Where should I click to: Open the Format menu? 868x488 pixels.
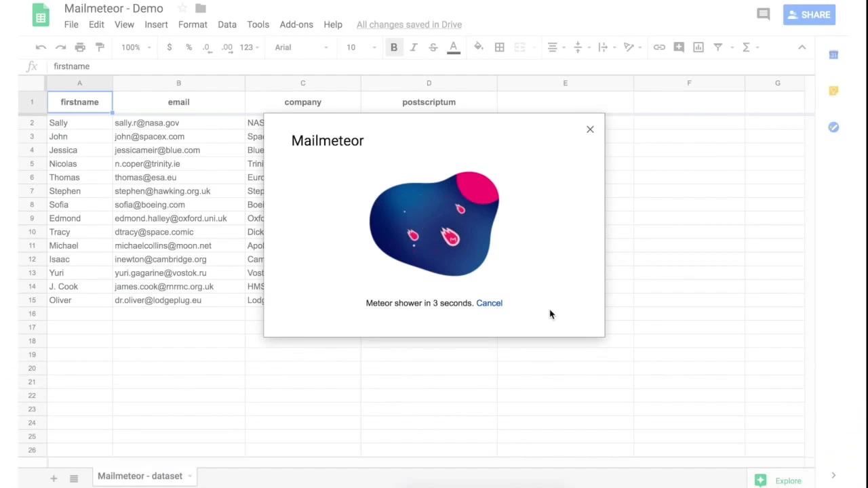click(193, 24)
